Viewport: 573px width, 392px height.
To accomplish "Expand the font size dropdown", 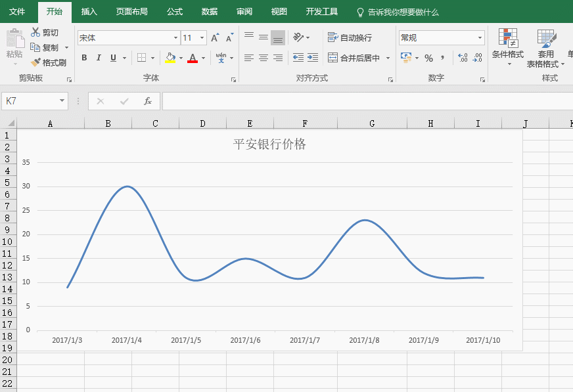I will (202, 38).
